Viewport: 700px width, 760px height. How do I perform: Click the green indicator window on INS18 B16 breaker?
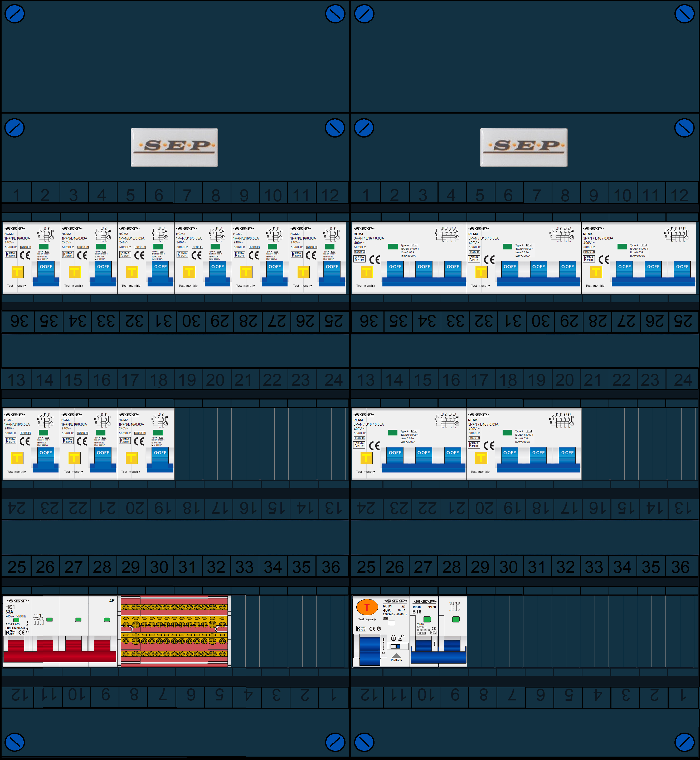pos(427,619)
